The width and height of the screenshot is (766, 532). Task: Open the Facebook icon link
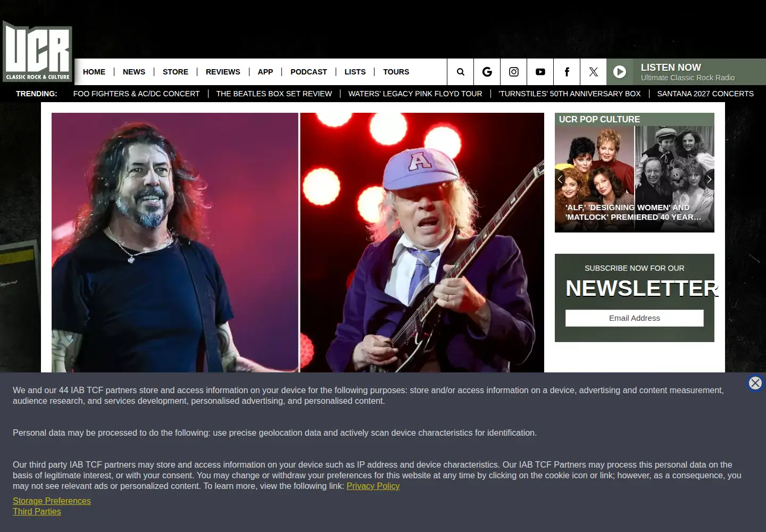click(567, 72)
